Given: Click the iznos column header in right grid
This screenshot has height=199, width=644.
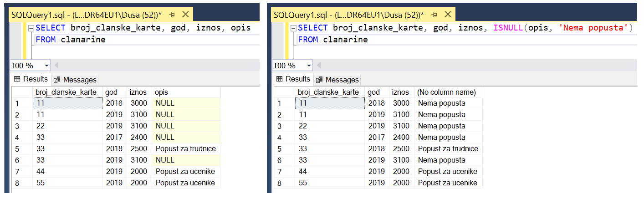Looking at the screenshot, I should [401, 92].
